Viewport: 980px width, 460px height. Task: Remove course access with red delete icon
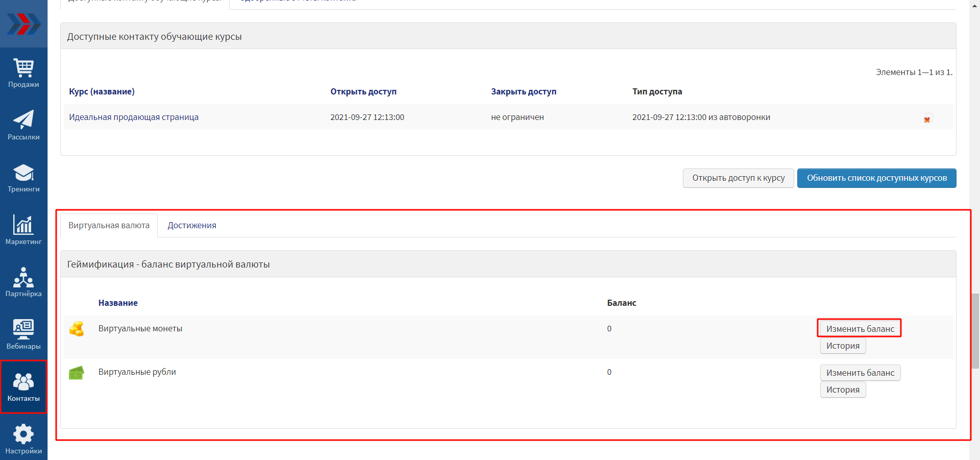[927, 119]
